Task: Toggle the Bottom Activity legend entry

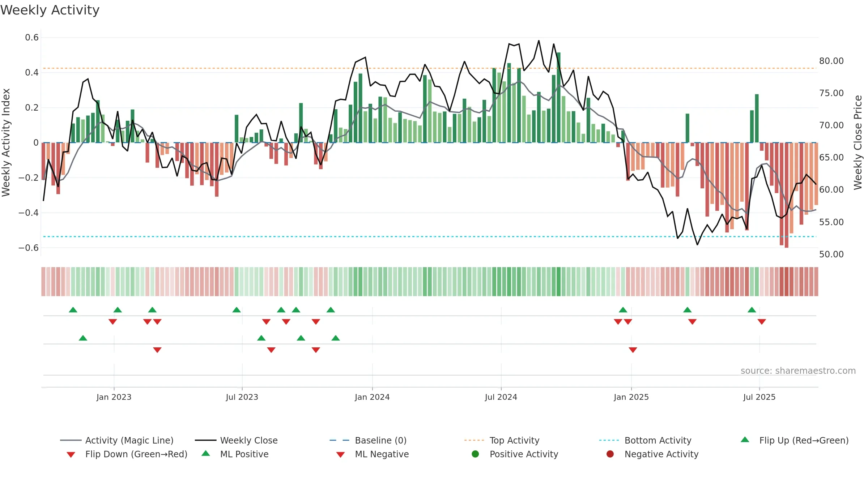Action: (x=645, y=440)
